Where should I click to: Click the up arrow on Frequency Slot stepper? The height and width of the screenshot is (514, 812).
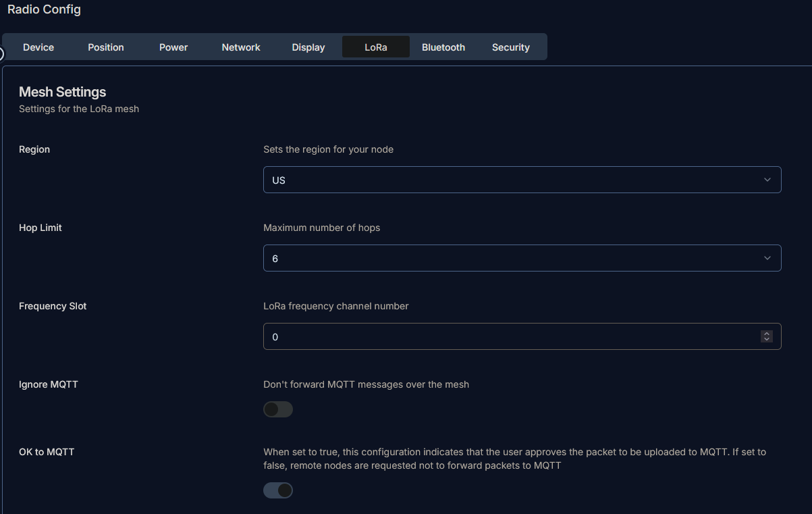(x=767, y=334)
